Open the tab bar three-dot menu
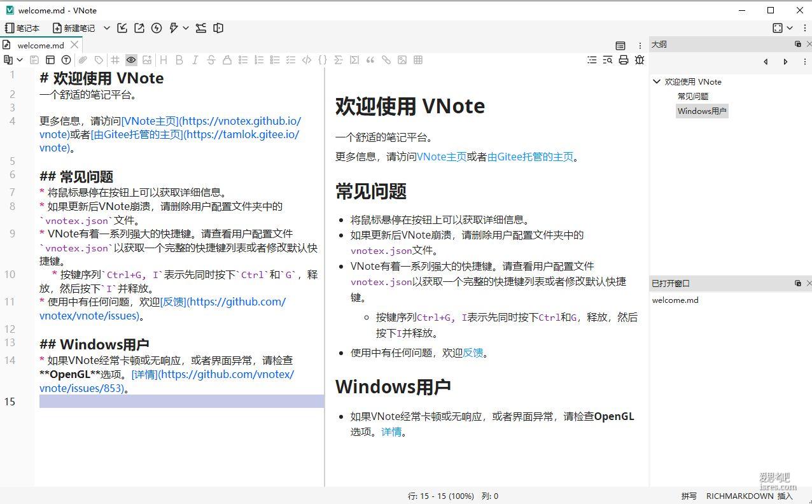The width and height of the screenshot is (812, 504). tap(640, 46)
